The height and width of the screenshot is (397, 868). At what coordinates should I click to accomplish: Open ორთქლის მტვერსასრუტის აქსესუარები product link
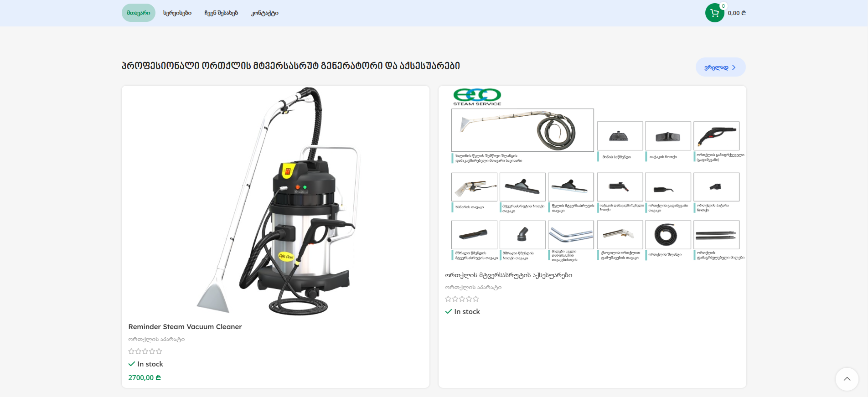click(x=508, y=275)
